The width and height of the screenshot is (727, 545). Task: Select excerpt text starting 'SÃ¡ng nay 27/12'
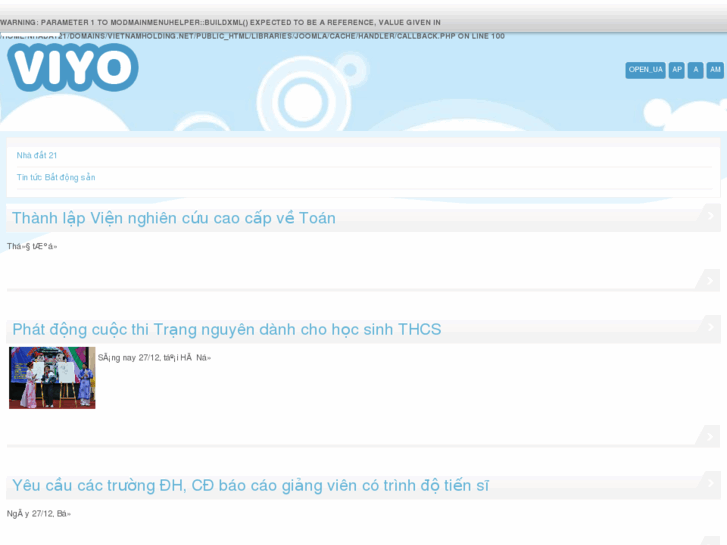pos(154,358)
